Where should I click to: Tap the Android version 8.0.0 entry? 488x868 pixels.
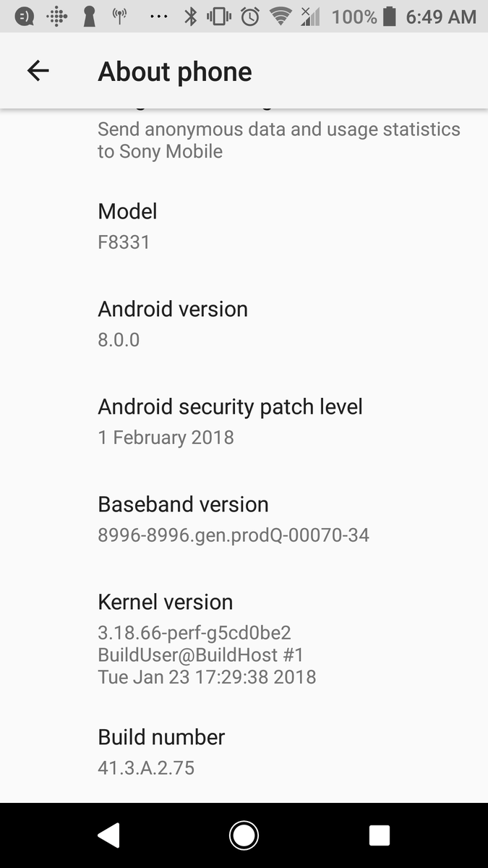(x=244, y=324)
